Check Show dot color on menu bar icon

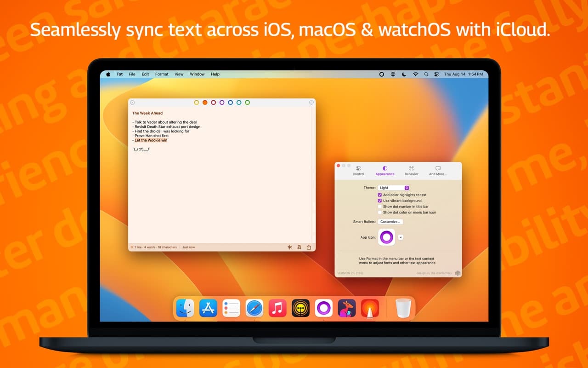tap(380, 213)
